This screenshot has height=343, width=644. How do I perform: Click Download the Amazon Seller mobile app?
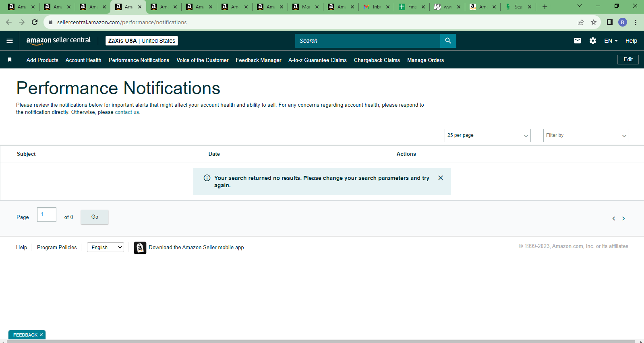coord(196,248)
